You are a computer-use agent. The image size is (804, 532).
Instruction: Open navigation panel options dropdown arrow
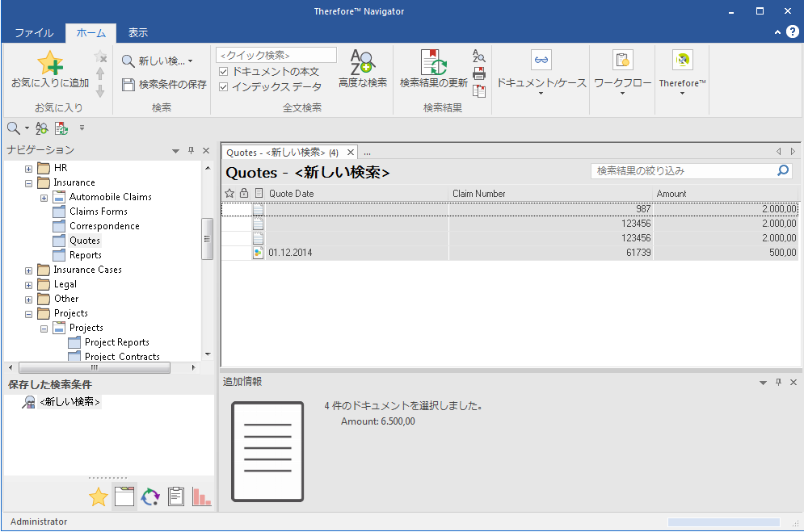[176, 151]
